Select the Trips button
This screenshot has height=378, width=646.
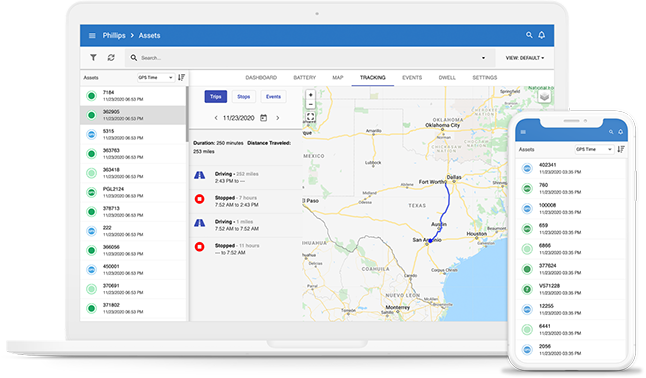click(x=215, y=96)
